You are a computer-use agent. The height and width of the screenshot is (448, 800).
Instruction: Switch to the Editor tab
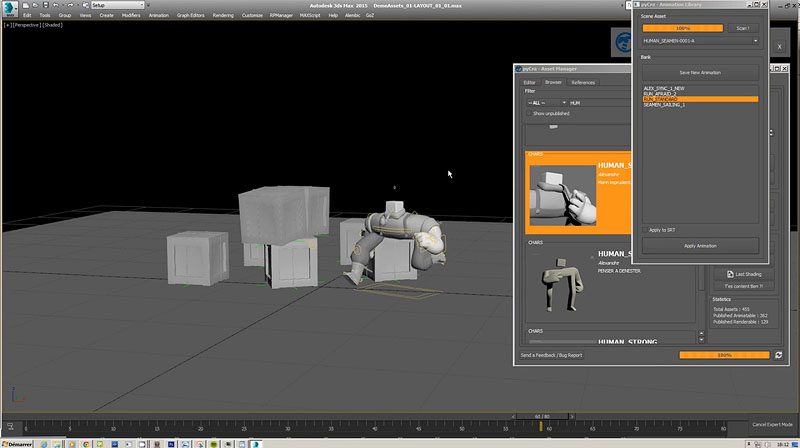click(529, 82)
